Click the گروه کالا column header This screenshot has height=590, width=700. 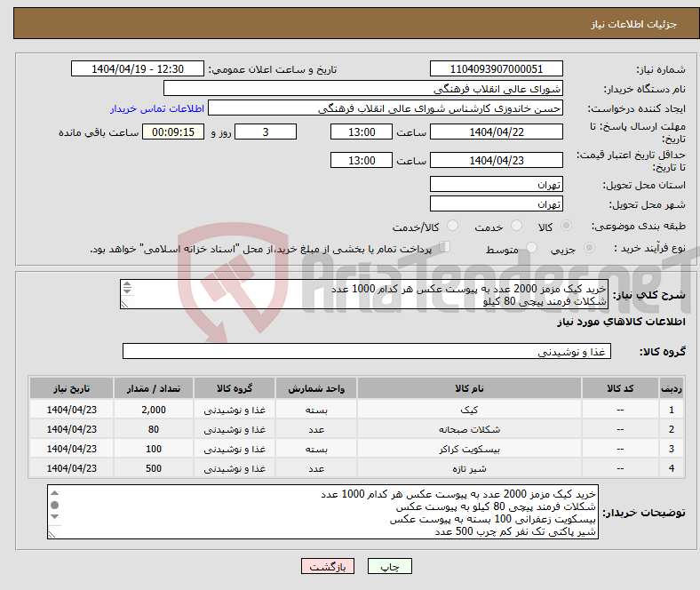235,388
